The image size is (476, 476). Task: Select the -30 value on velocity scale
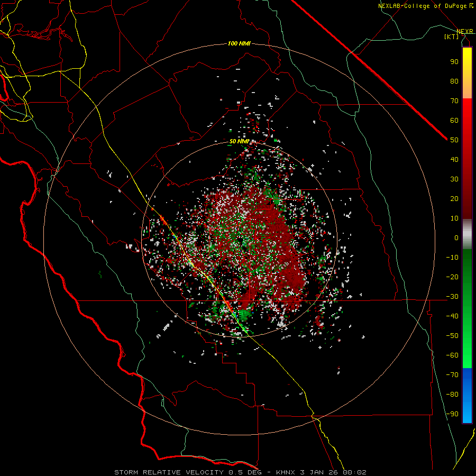(452, 297)
